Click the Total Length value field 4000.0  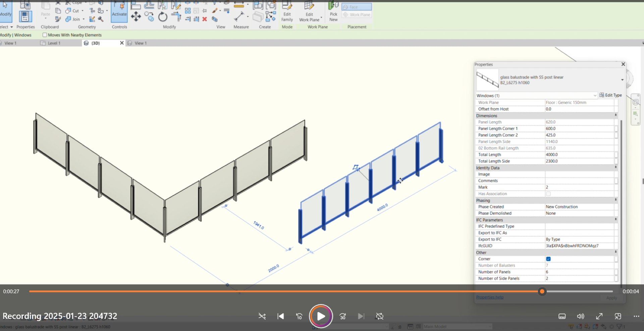(579, 155)
